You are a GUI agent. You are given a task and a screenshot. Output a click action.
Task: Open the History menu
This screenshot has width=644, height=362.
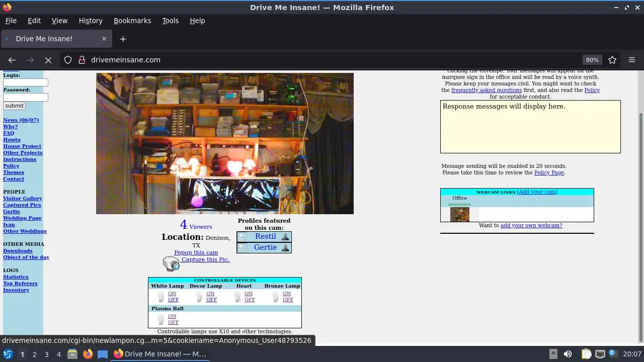click(x=91, y=21)
